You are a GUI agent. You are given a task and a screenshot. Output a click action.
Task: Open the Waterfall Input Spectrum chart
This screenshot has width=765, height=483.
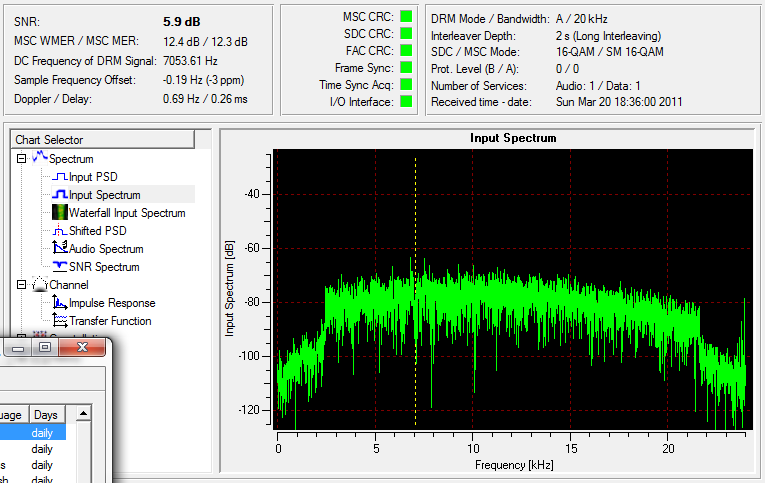tap(126, 213)
